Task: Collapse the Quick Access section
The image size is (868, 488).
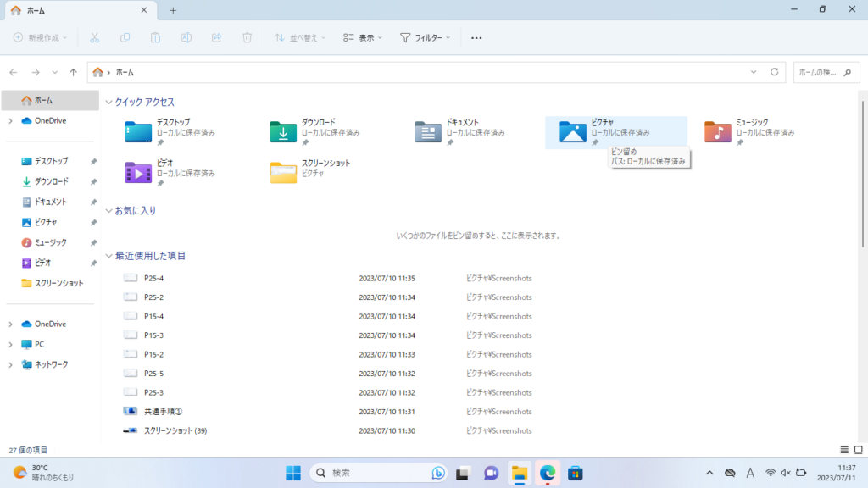Action: tap(108, 103)
